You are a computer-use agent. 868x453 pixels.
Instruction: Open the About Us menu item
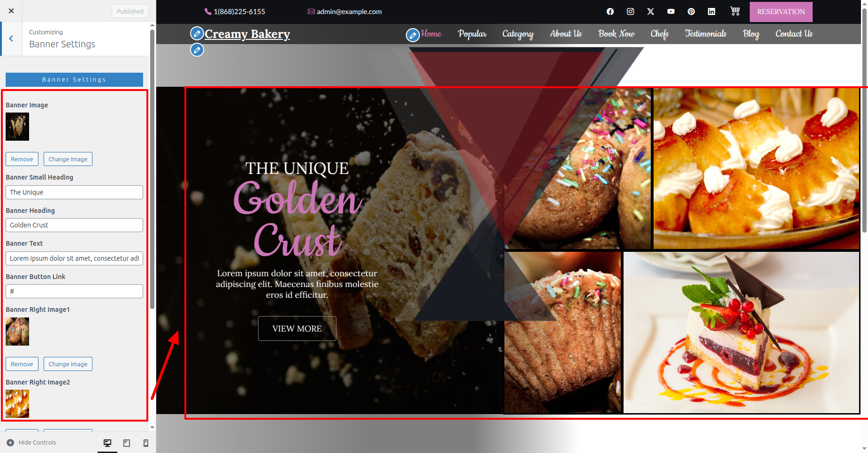(566, 34)
